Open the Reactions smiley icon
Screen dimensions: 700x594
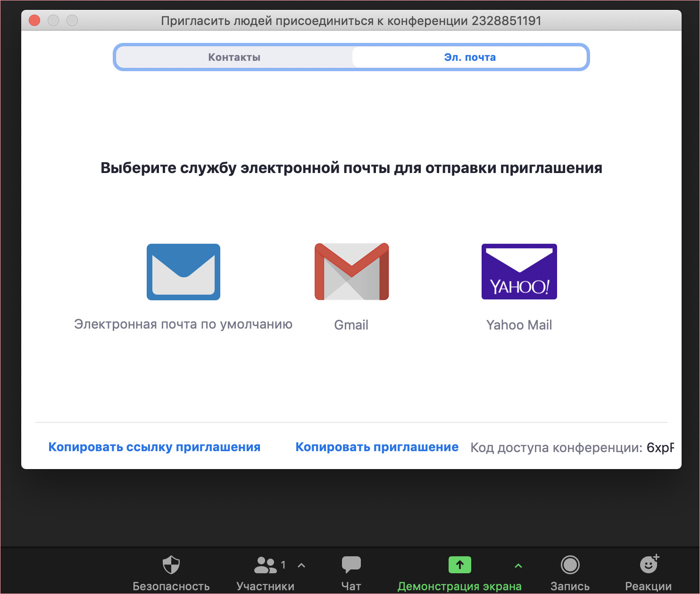pyautogui.click(x=650, y=564)
